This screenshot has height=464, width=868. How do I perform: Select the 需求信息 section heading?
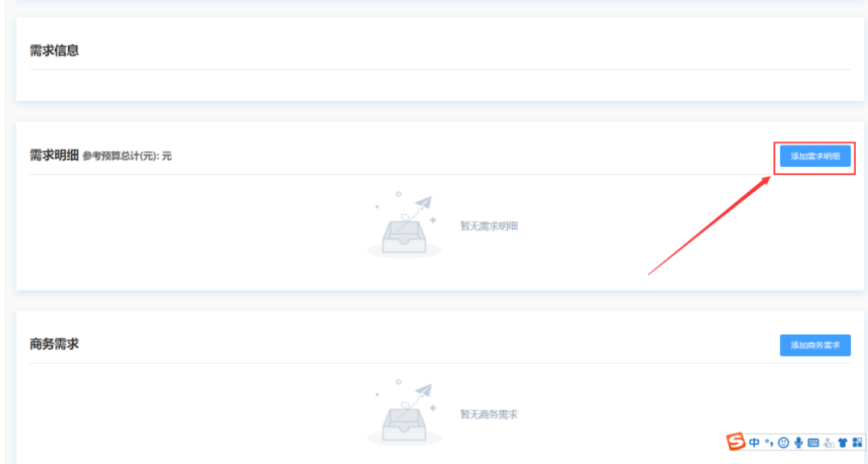click(x=54, y=50)
